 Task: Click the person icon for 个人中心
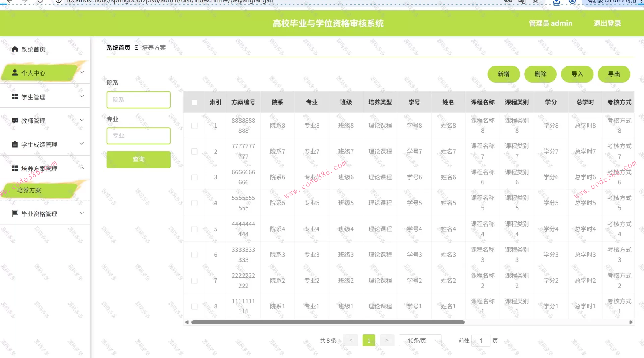(x=15, y=72)
